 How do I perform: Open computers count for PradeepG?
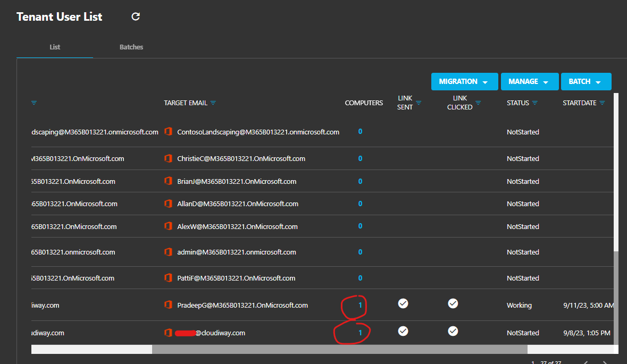(360, 305)
